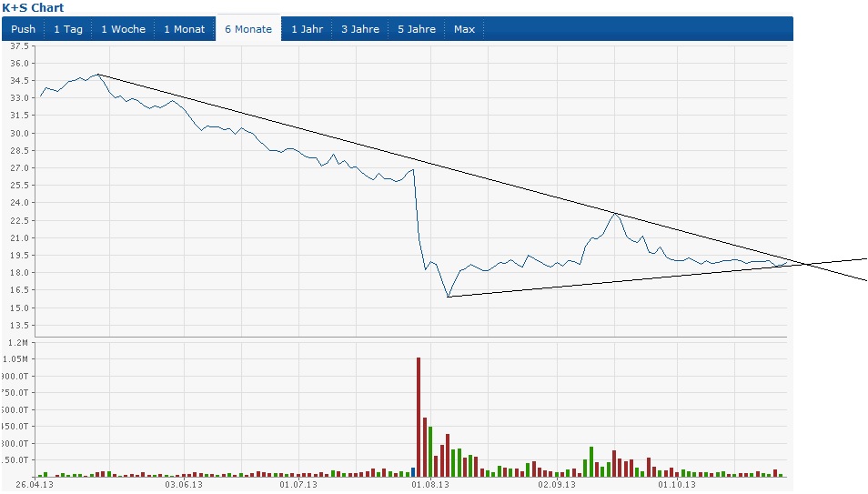The image size is (868, 494).
Task: Click the 30.0 price axis label
Action: 19,133
